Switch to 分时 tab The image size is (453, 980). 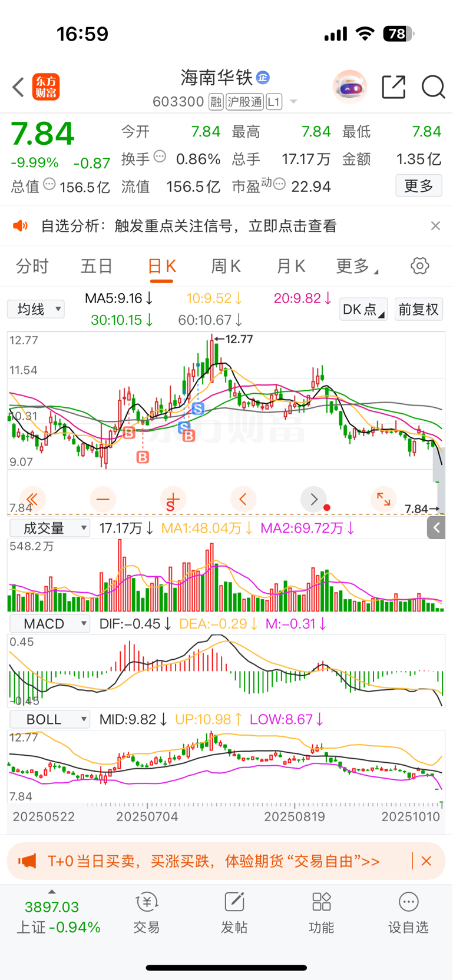[32, 267]
